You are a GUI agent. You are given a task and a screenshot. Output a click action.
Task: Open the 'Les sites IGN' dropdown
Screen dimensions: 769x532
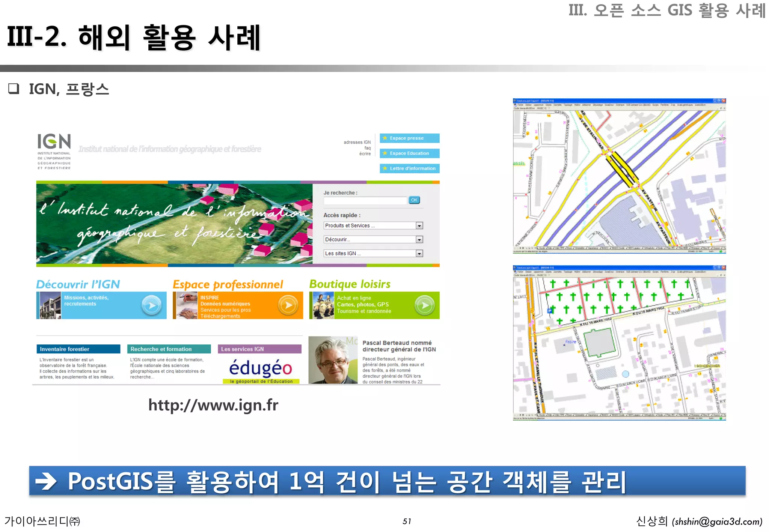point(373,253)
